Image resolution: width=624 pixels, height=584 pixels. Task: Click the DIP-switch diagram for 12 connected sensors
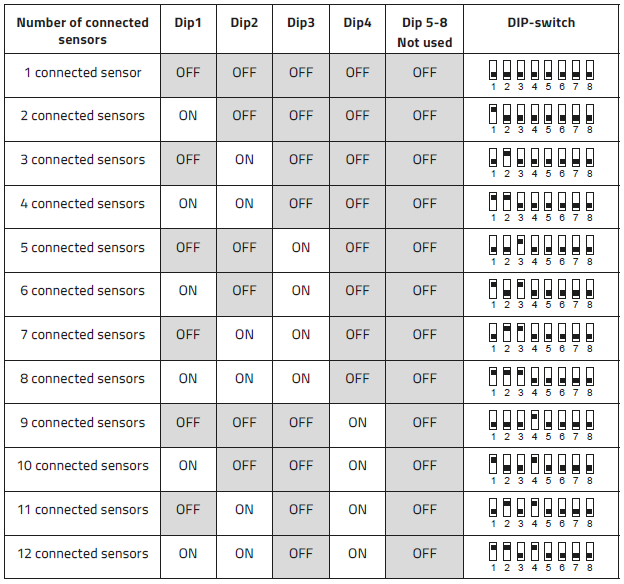click(541, 557)
